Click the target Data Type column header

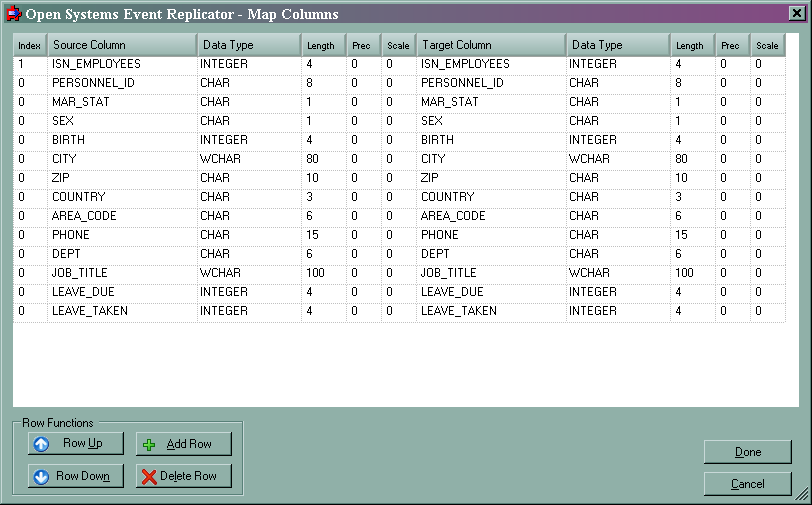coord(618,45)
